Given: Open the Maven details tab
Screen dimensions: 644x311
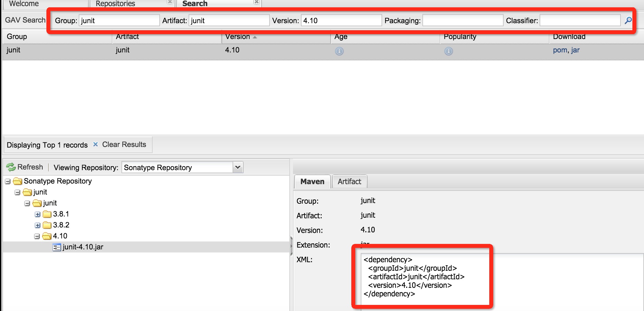Looking at the screenshot, I should (x=312, y=182).
